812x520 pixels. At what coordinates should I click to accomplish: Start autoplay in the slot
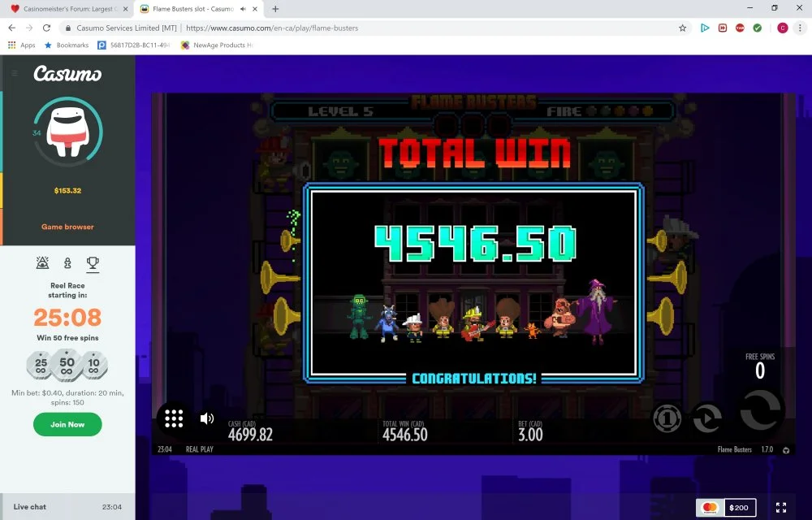(x=708, y=418)
